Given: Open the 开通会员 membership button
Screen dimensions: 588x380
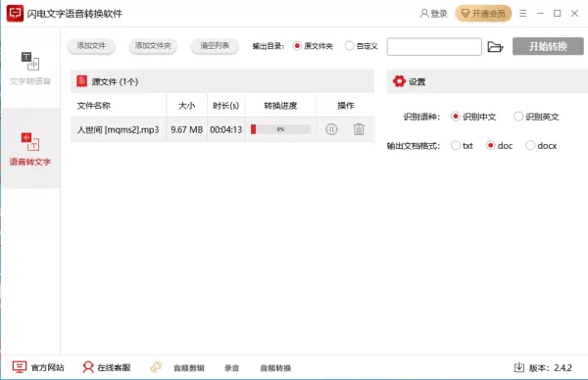Looking at the screenshot, I should (483, 14).
